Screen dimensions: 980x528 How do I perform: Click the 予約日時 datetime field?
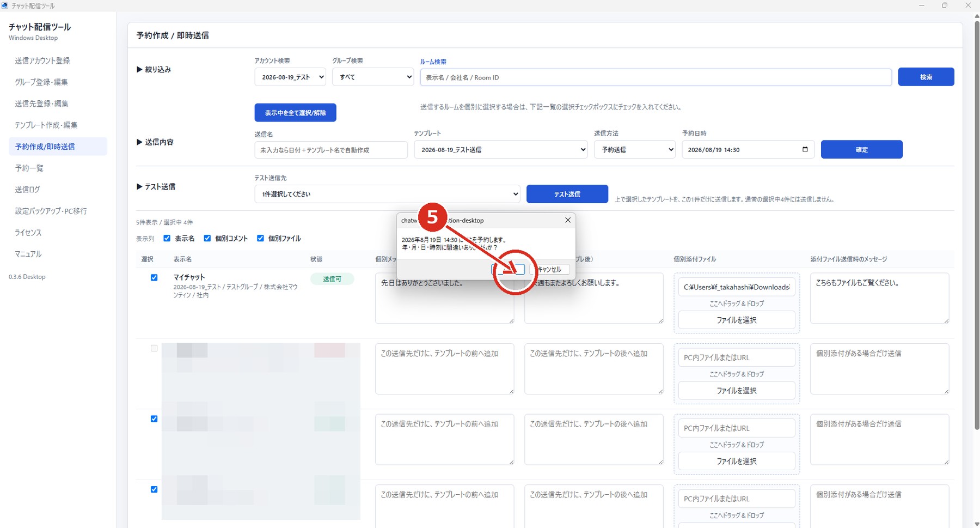[x=748, y=149]
